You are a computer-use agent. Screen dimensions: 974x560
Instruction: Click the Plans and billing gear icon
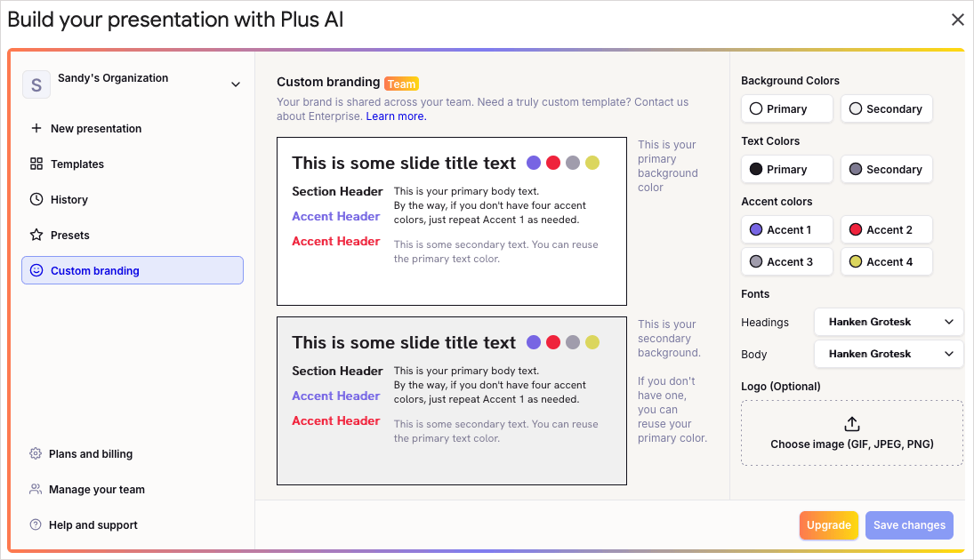[x=36, y=453]
